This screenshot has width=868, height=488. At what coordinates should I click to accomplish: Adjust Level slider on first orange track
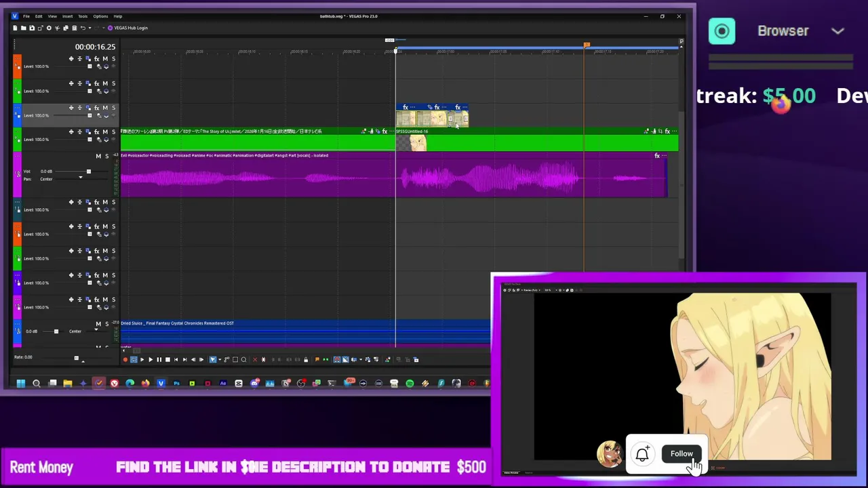(x=90, y=66)
